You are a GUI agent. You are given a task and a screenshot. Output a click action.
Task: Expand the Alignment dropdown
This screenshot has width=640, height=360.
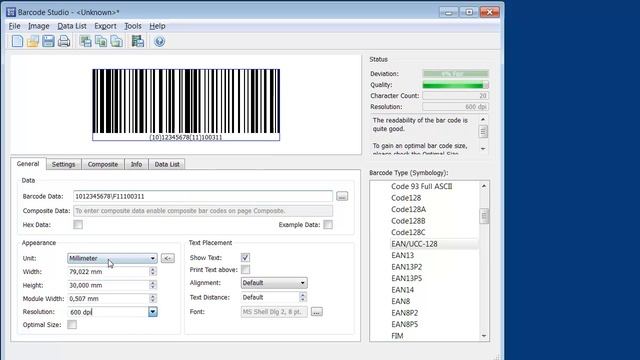pyautogui.click(x=274, y=283)
